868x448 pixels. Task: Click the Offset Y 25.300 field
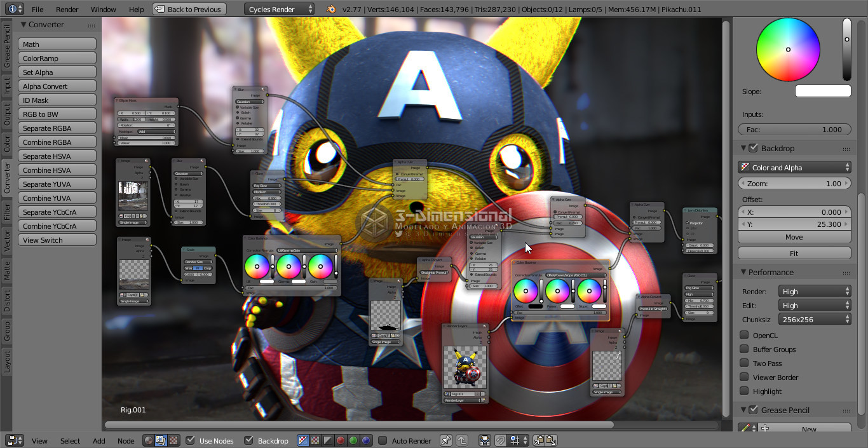(x=794, y=224)
